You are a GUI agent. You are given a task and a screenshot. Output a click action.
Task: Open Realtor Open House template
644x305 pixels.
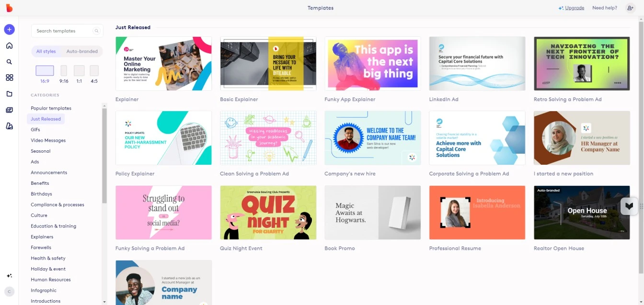click(x=582, y=213)
